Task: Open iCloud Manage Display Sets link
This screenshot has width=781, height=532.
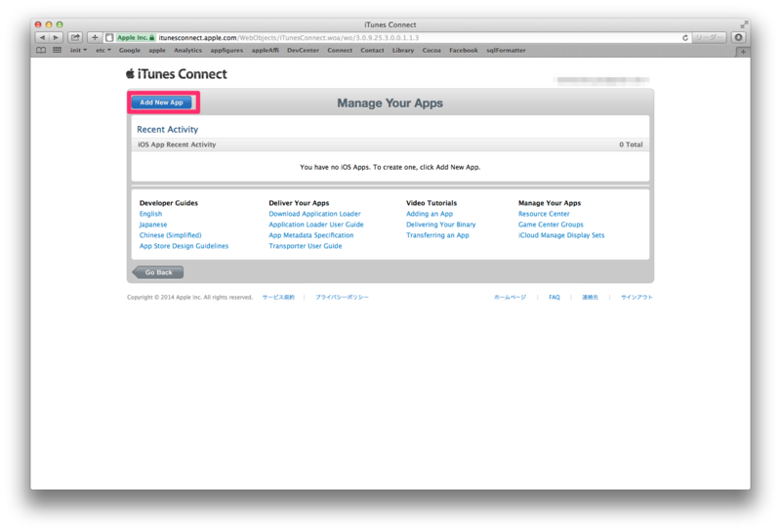Action: [x=561, y=235]
